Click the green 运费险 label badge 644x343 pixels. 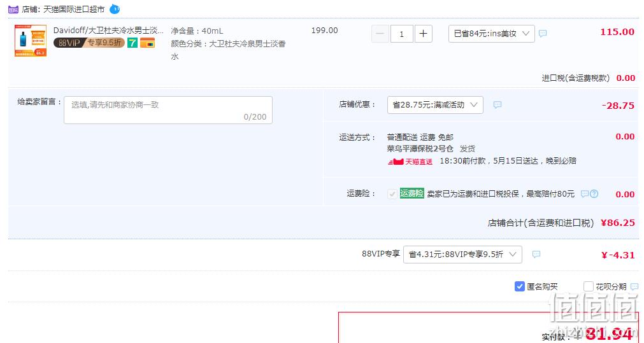coord(411,193)
